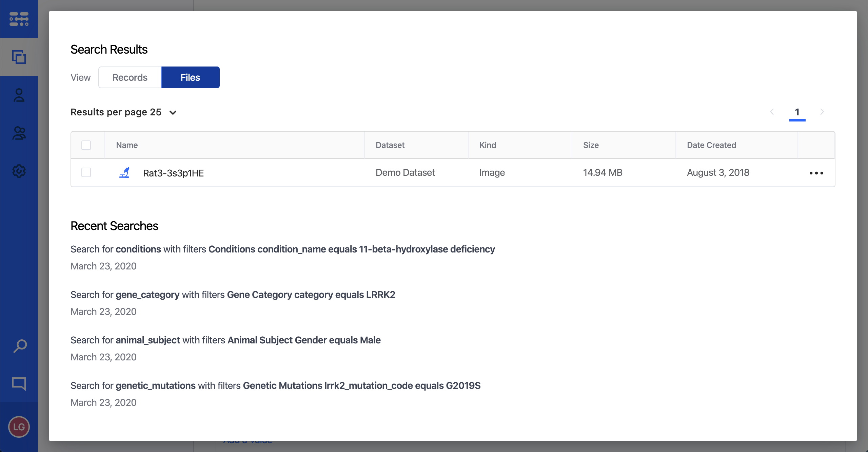
Task: Click the LG user avatar
Action: 19,427
